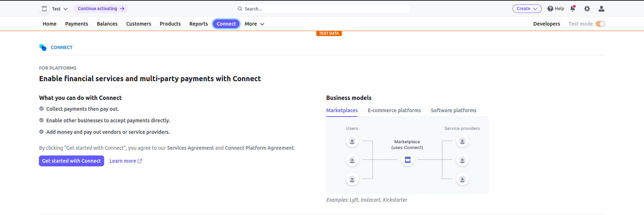The image size is (644, 215).
Task: Click the Help question mark icon
Action: (550, 9)
